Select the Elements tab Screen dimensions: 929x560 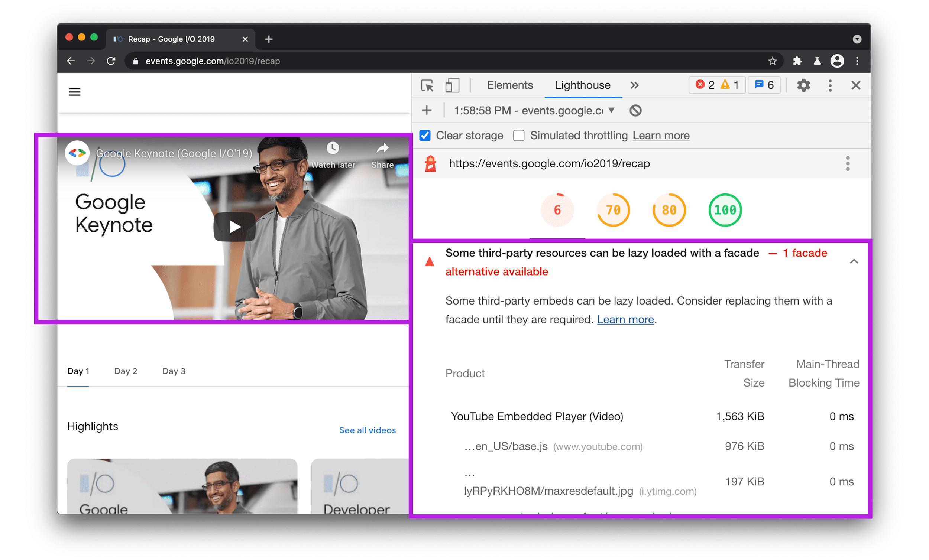click(511, 85)
